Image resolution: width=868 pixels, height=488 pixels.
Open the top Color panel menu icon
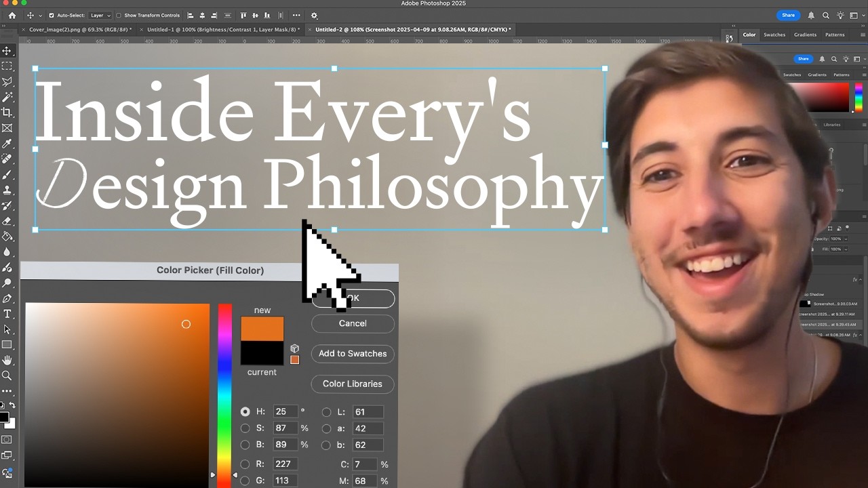click(862, 35)
